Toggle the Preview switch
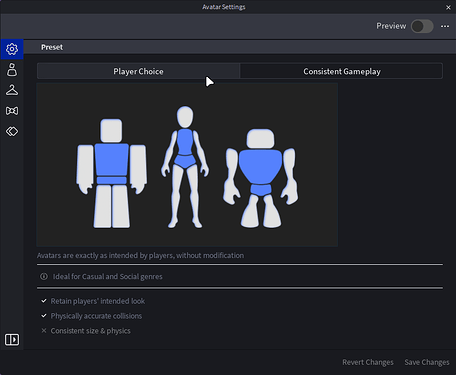456x375 pixels. click(422, 26)
